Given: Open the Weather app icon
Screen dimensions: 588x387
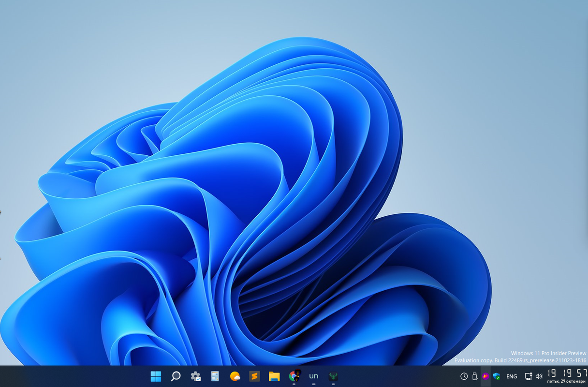Looking at the screenshot, I should point(235,376).
